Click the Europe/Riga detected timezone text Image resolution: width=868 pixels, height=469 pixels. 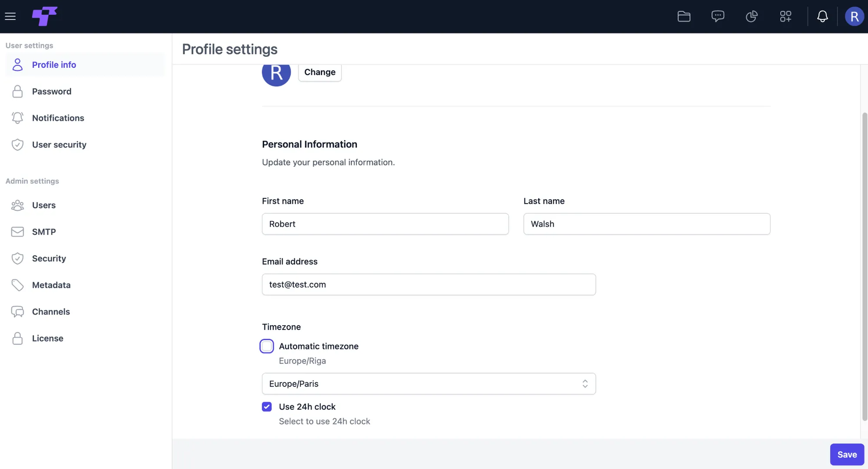(x=302, y=361)
